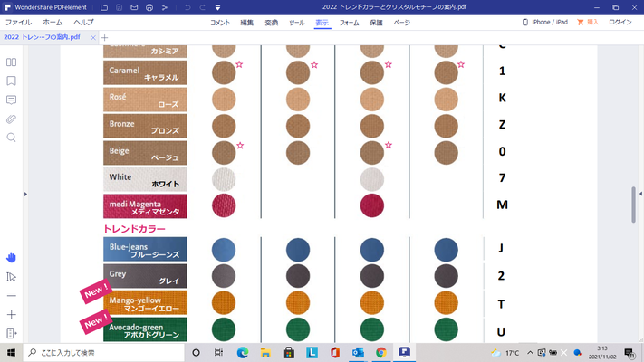Click the iPhone / iPad button
This screenshot has height=362, width=644.
pos(544,22)
